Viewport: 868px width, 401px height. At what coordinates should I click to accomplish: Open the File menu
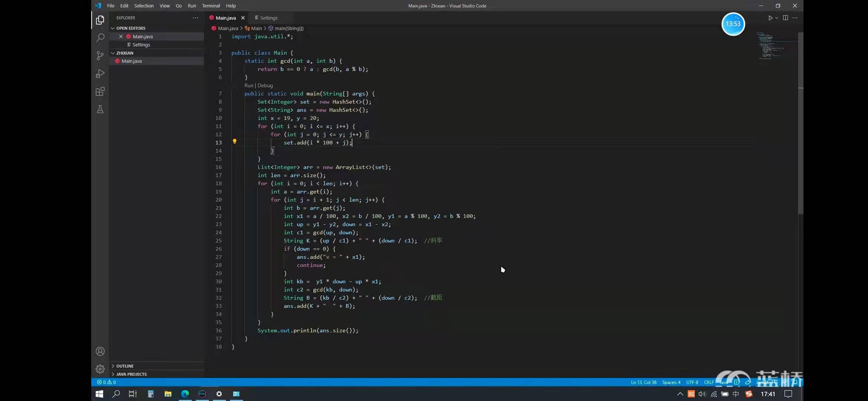[x=111, y=6]
